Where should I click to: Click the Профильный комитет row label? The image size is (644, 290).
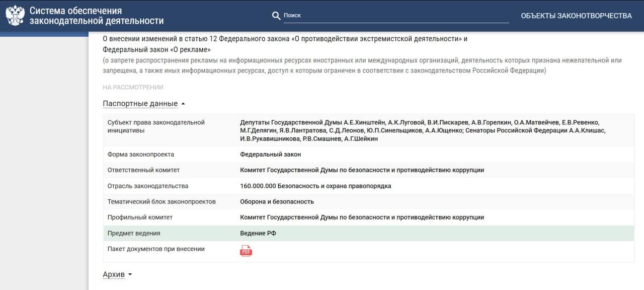click(140, 217)
